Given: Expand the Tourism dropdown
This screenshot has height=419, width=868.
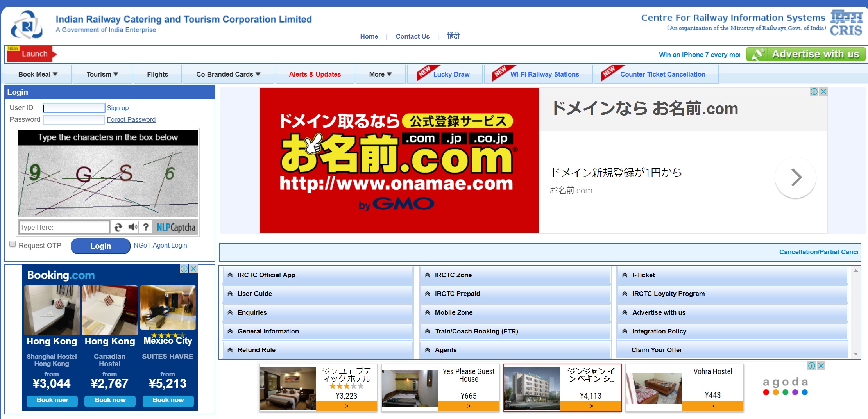Looking at the screenshot, I should (102, 74).
